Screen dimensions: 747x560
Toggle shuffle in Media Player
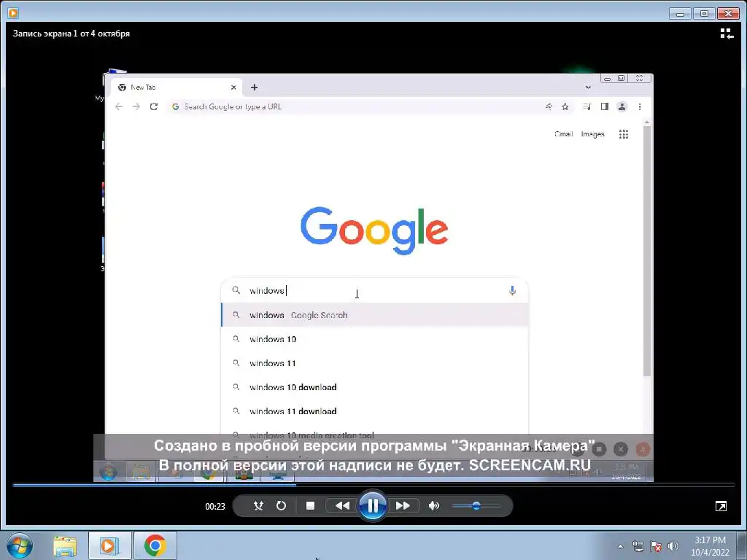pos(259,506)
